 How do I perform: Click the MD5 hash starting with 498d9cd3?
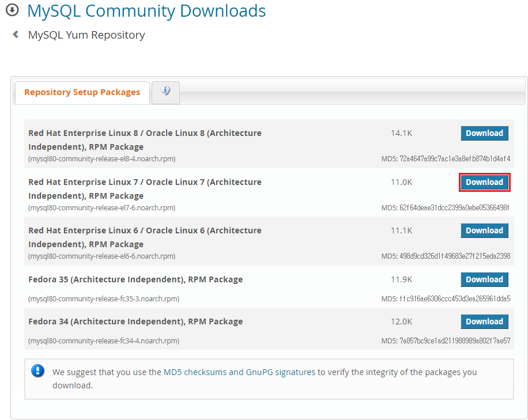point(455,256)
